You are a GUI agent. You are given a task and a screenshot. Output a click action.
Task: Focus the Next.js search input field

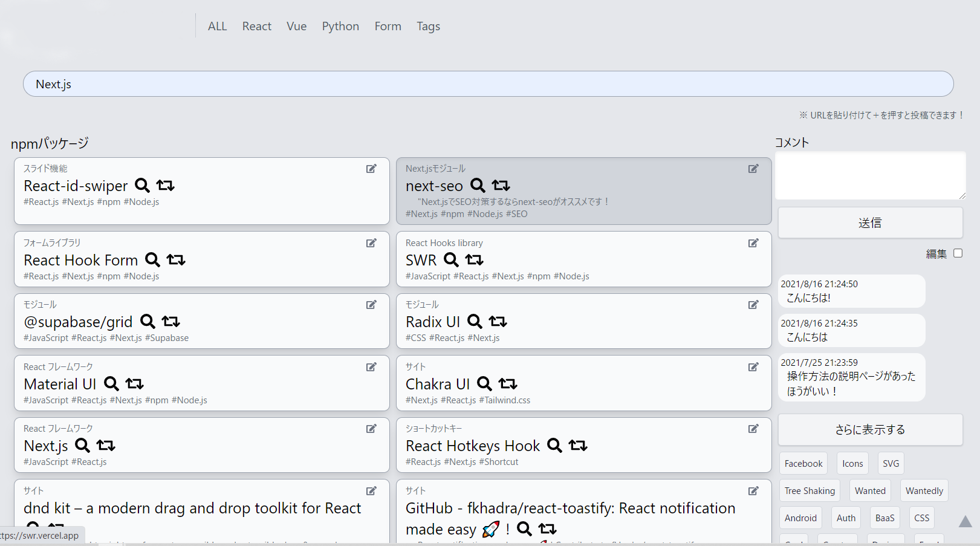pyautogui.click(x=488, y=84)
